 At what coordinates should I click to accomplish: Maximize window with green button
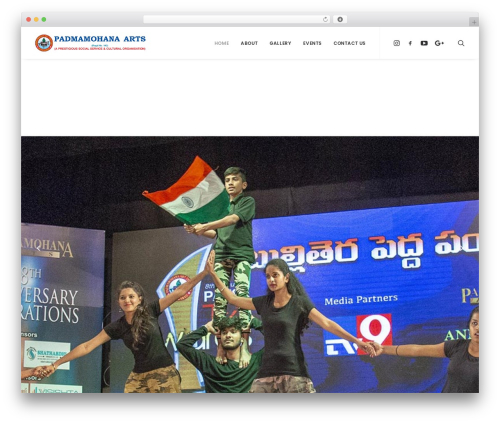coord(44,19)
